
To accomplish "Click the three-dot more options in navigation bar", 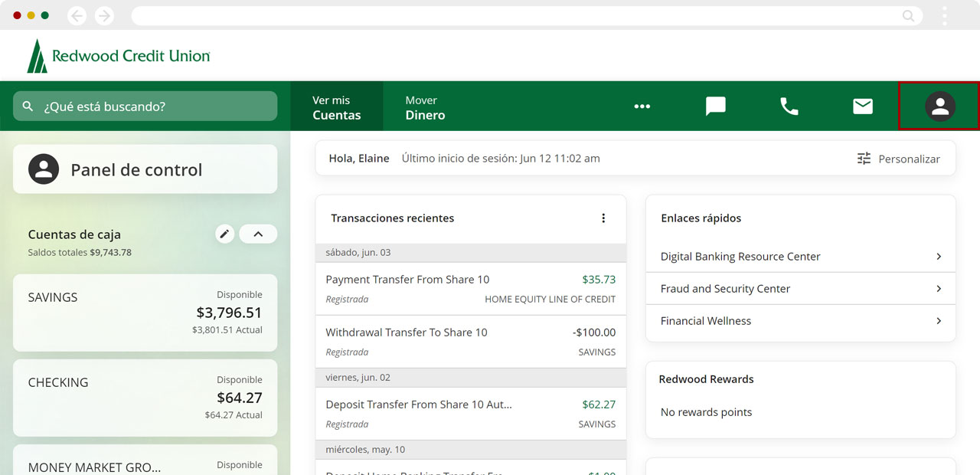I will [642, 106].
